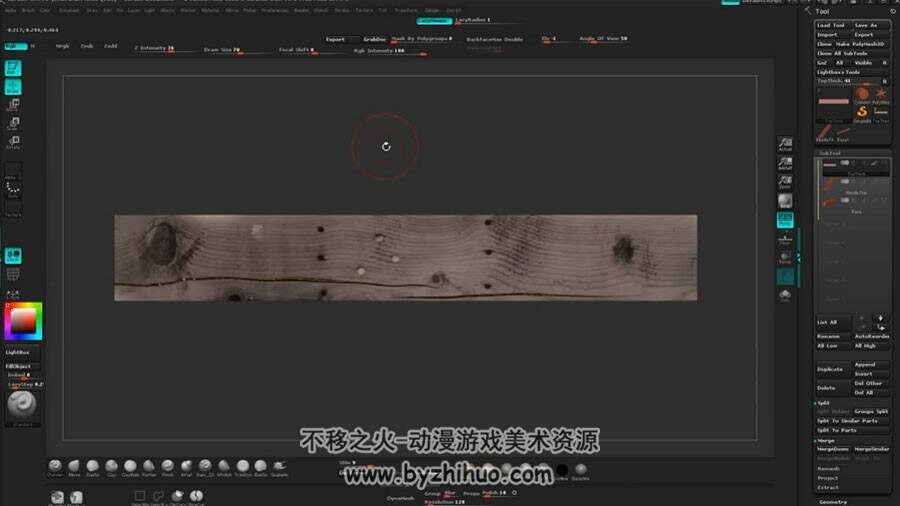Toggle visibility of TopThick subtool
900x506 pixels.
844,163
